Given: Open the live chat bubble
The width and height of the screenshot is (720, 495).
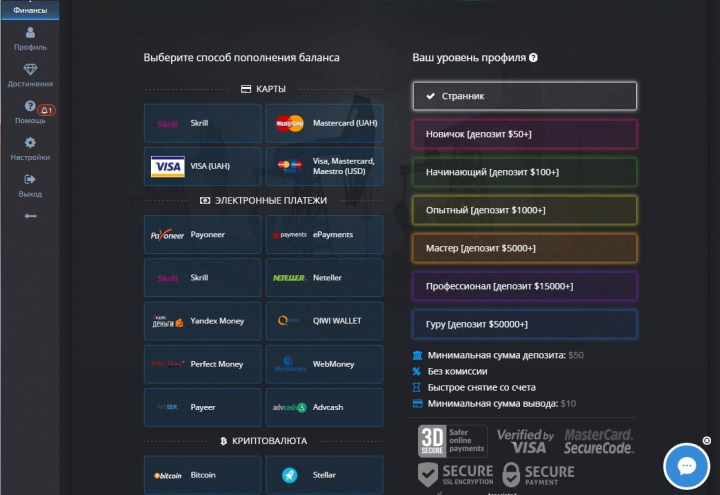Looking at the screenshot, I should click(686, 466).
